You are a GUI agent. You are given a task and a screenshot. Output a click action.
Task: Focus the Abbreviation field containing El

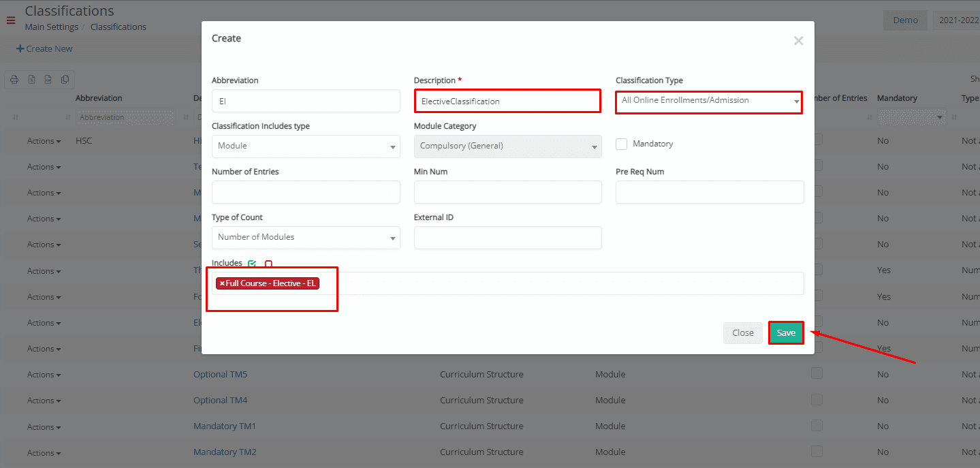[306, 101]
